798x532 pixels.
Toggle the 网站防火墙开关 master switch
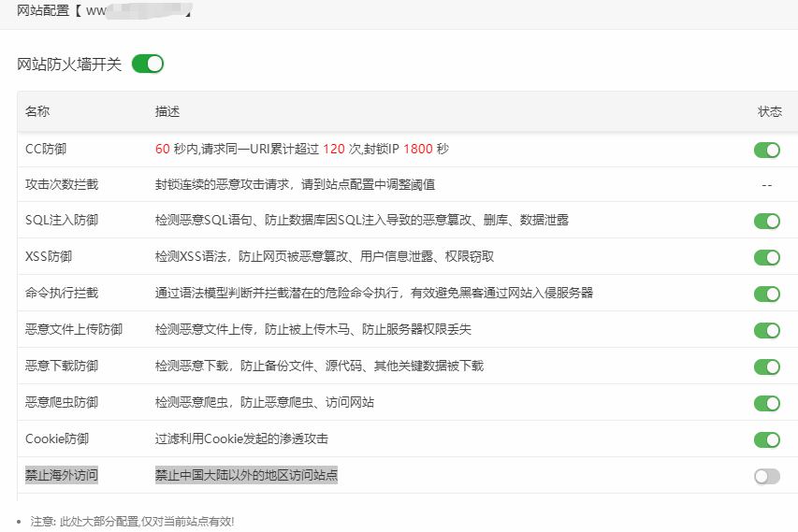click(x=148, y=64)
